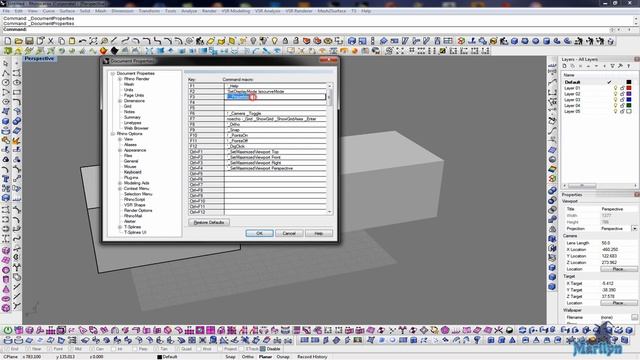Select Aliases in the options tree
The width and height of the screenshot is (640, 360).
click(130, 144)
